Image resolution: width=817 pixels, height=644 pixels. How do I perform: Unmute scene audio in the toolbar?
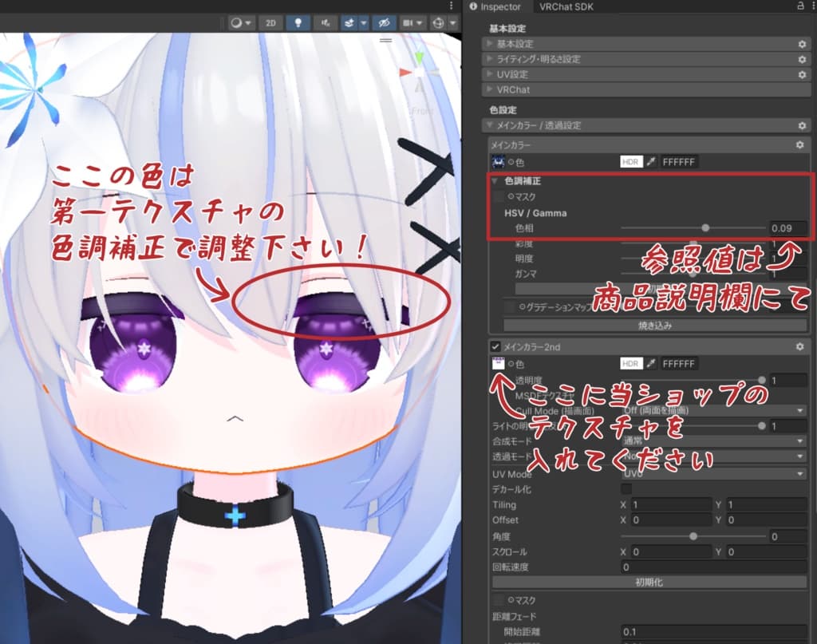325,23
